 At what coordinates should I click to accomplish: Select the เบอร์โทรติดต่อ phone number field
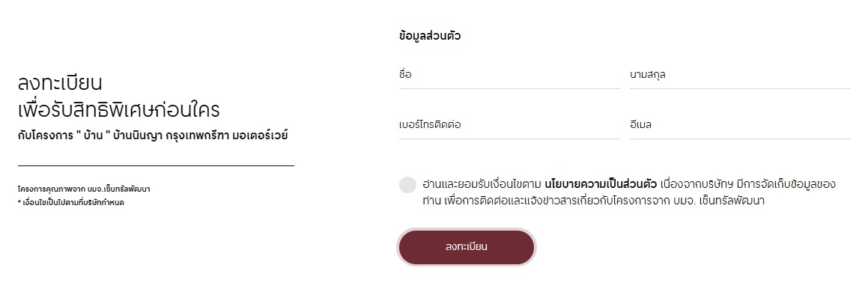click(509, 125)
